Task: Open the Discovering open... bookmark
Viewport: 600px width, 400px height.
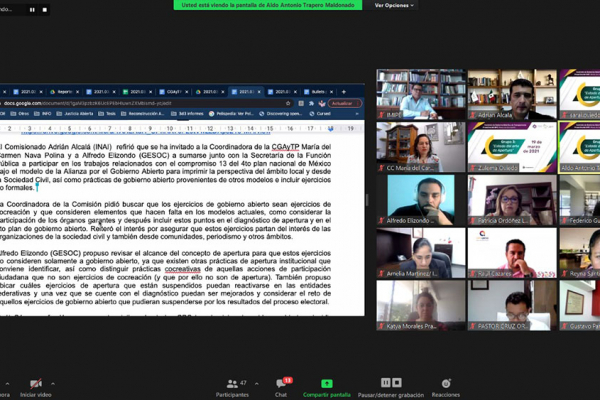Action: tap(281, 114)
